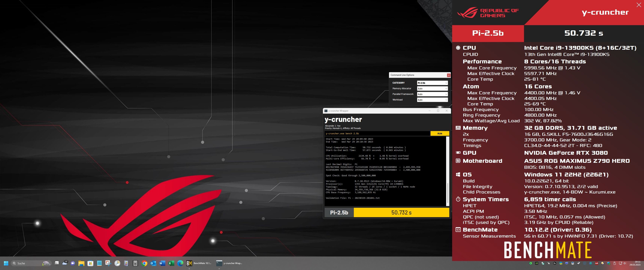The image size is (644, 270).
Task: Click the stacked layers tray icon
Action: point(573,263)
